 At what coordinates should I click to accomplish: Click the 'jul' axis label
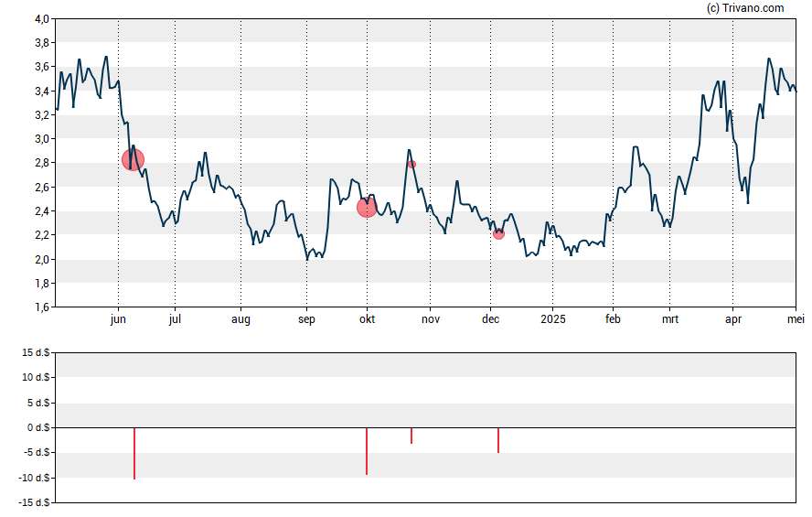pos(175,319)
